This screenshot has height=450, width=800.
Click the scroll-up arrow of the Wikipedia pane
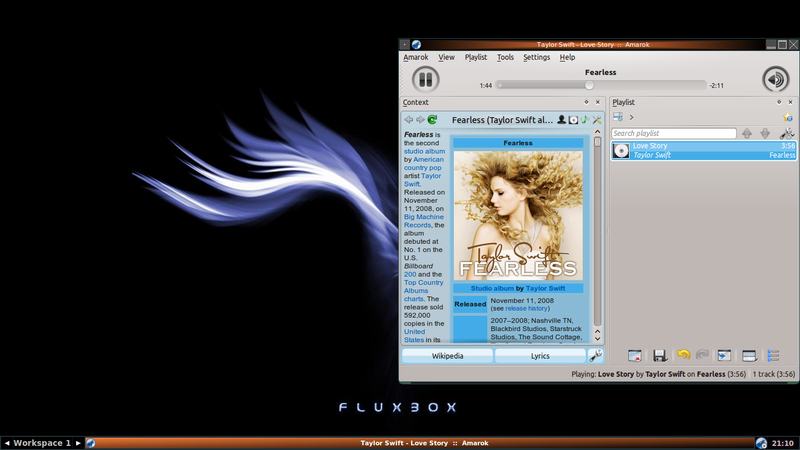coord(597,132)
